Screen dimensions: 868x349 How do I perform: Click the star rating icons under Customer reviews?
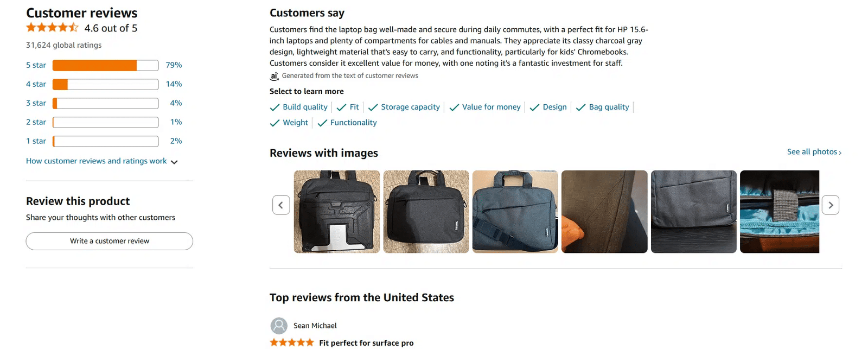tap(52, 28)
